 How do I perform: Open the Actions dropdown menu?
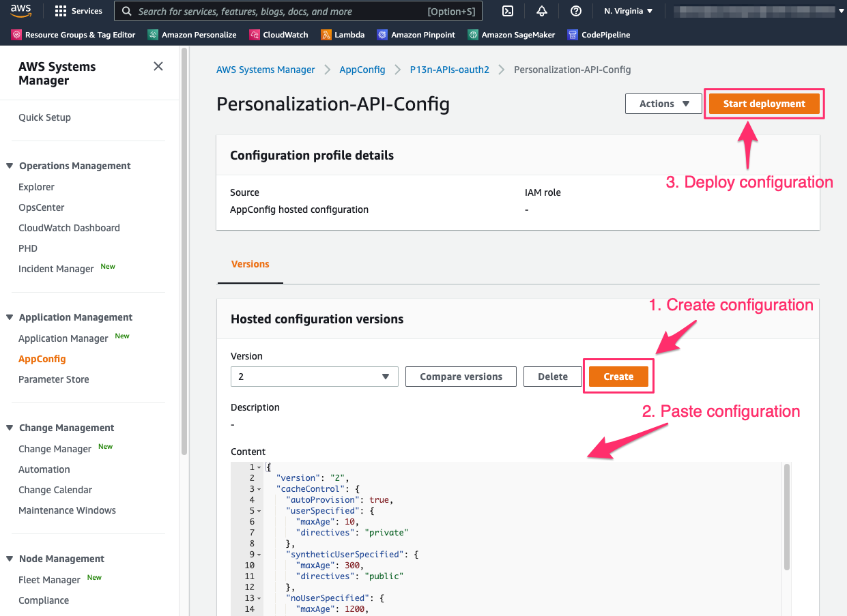coord(663,104)
